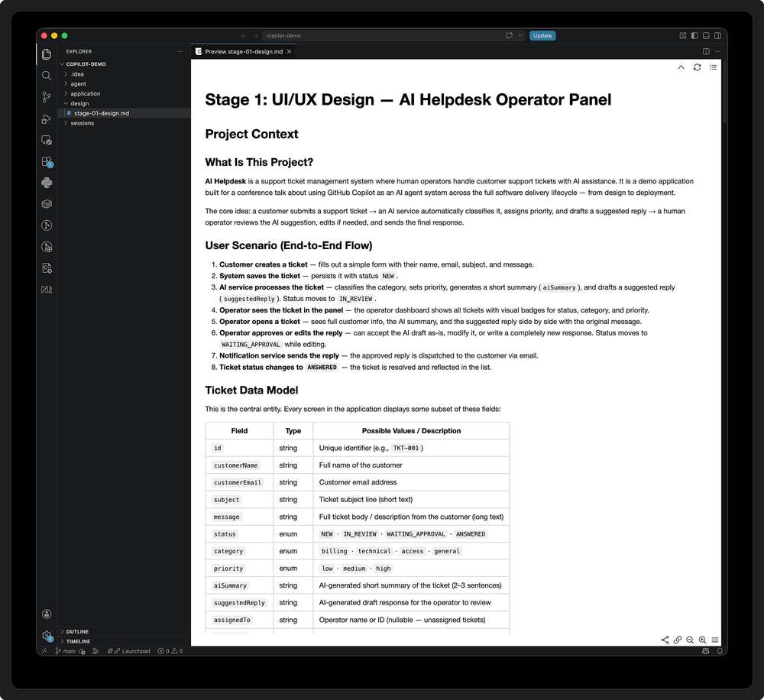Split the editor to the right
The image size is (764, 700).
pyautogui.click(x=706, y=51)
